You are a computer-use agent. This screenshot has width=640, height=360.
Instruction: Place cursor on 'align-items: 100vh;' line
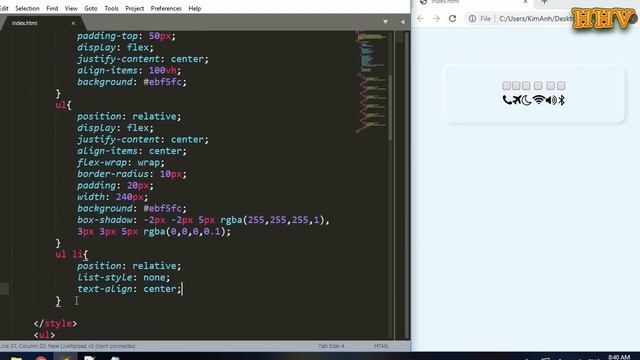coord(129,70)
